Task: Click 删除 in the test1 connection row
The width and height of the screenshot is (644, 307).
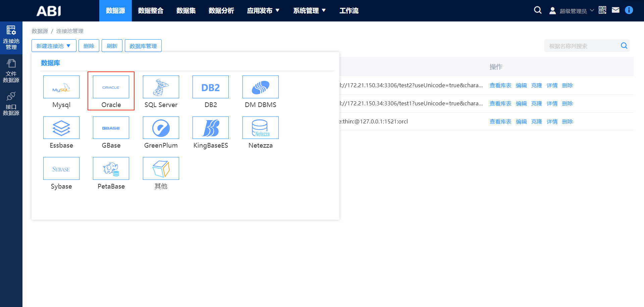Action: click(568, 103)
